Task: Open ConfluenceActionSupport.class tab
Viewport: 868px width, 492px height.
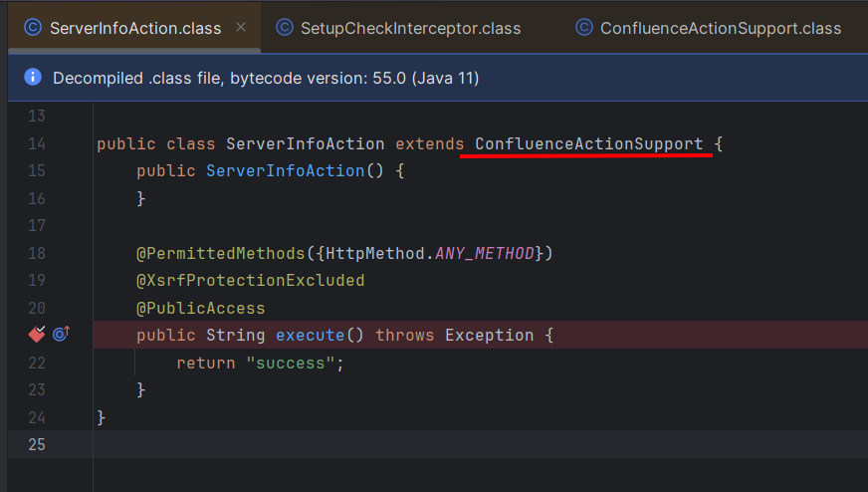Action: 721,28
